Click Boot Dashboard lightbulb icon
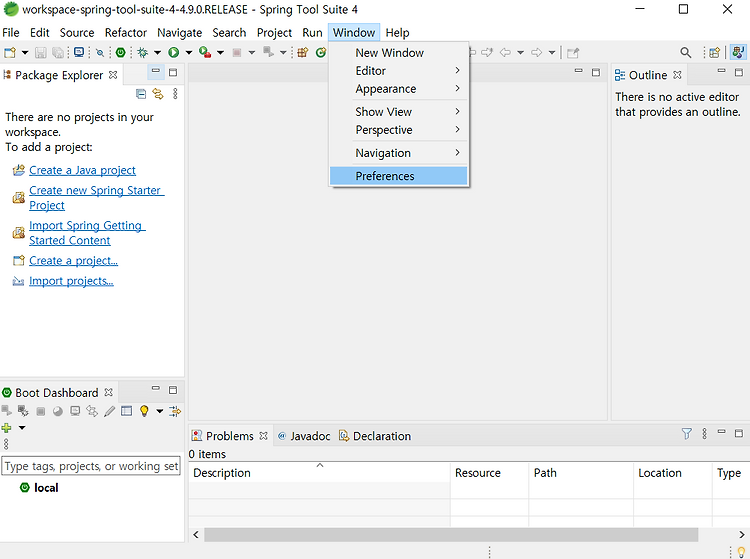 tap(144, 411)
